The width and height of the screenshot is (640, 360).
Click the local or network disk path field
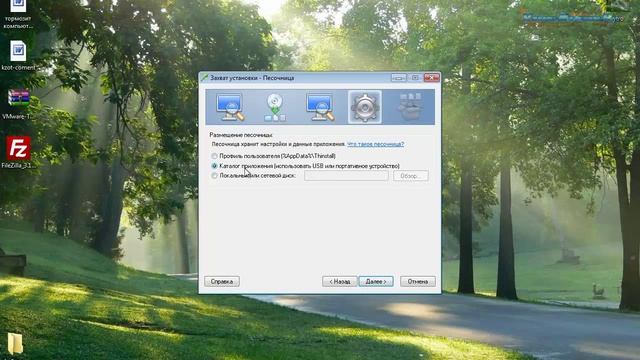pos(346,176)
